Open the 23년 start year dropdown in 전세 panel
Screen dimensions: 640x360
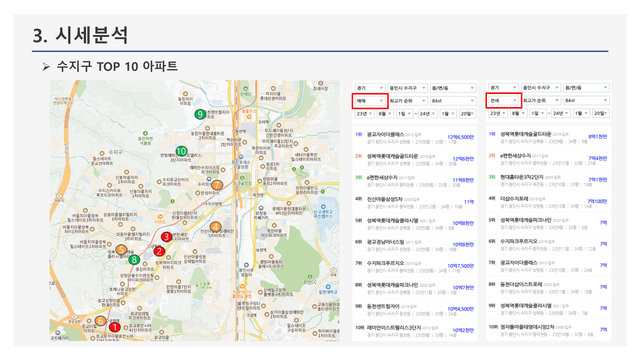pyautogui.click(x=498, y=113)
